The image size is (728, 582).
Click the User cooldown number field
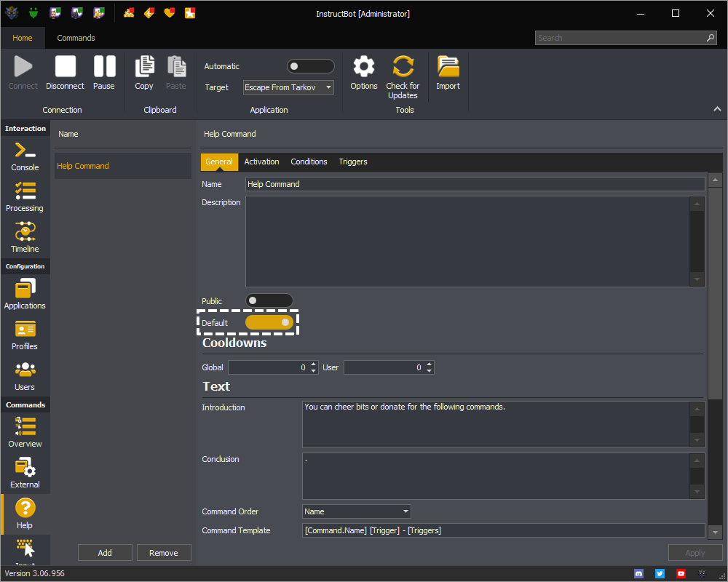384,367
